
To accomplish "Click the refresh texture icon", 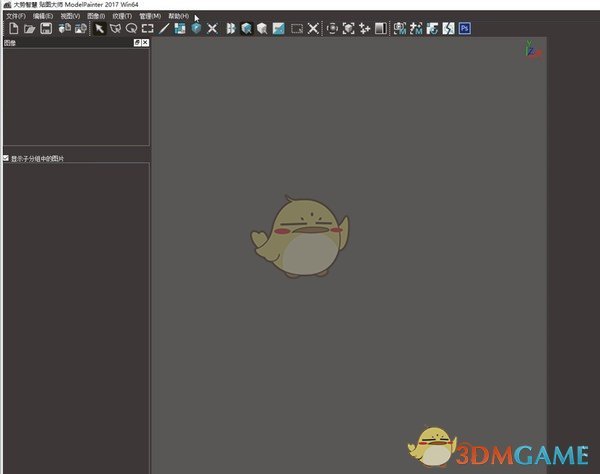I will [432, 29].
